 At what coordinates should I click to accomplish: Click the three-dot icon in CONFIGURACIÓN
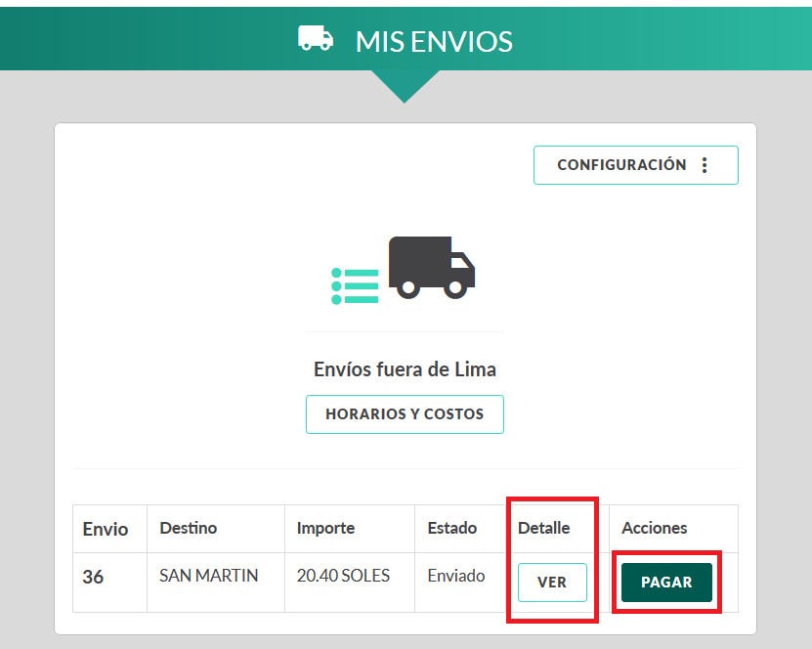(x=705, y=165)
